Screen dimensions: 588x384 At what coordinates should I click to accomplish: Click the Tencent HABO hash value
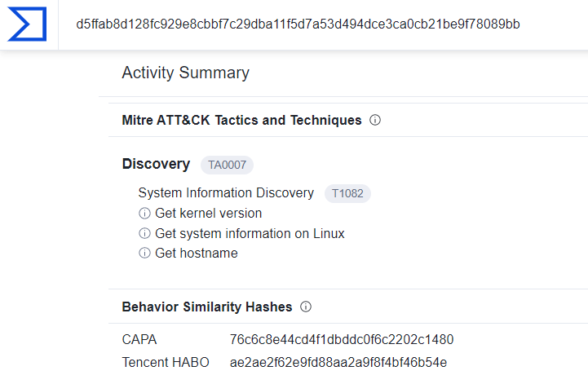point(338,362)
